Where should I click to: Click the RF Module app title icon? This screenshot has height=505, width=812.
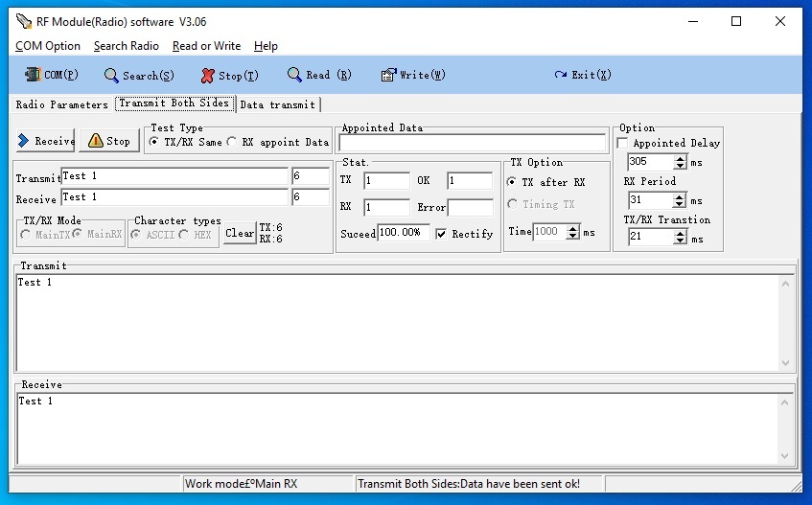click(24, 21)
